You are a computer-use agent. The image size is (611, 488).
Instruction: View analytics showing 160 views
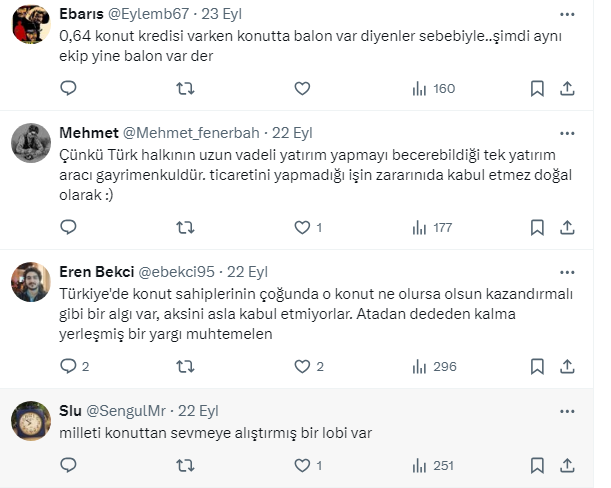[433, 88]
